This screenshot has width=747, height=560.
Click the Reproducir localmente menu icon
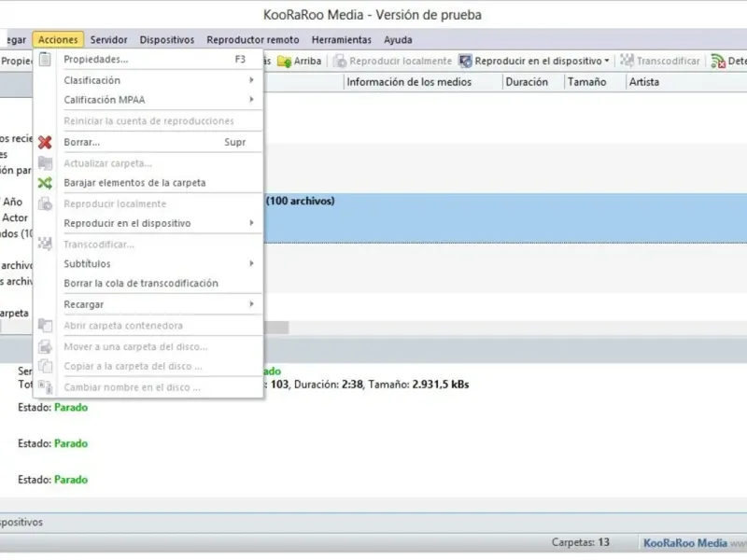45,203
